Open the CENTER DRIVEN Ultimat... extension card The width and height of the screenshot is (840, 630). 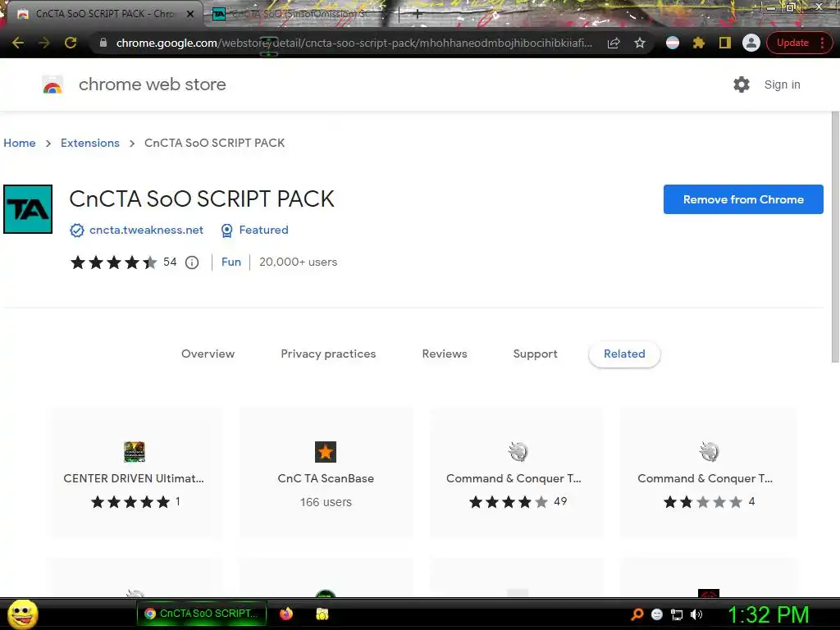134,473
